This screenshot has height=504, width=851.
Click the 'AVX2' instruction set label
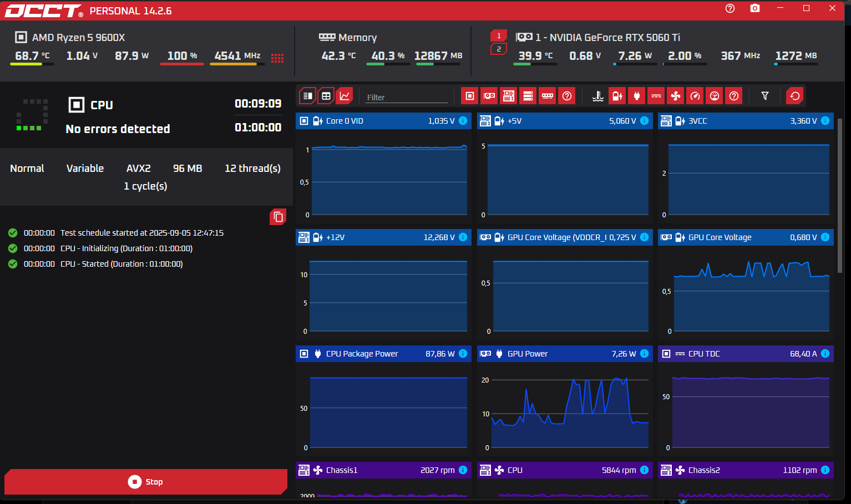coord(138,168)
